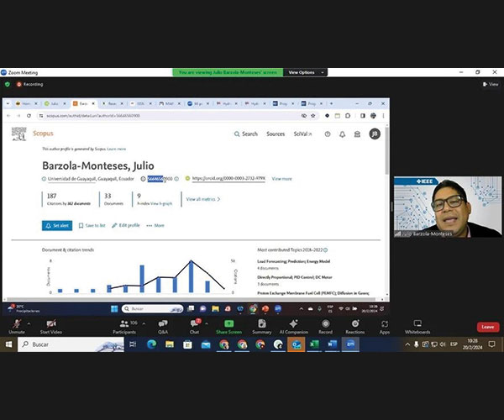Reload the Scopus page in Chrome
Viewport: 504px width, 420px height.
coord(29,116)
